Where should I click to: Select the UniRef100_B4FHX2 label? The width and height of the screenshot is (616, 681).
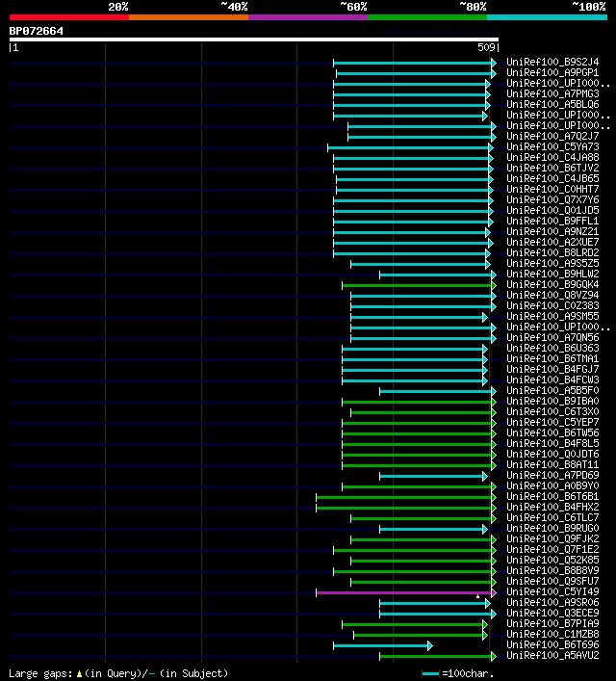[552, 507]
